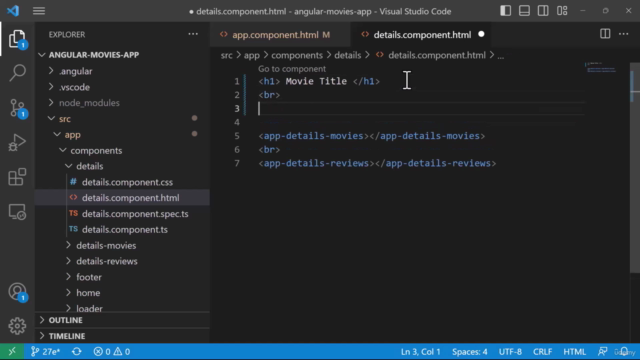Open the Accounts menu
This screenshot has height=360, width=640.
[x=17, y=292]
